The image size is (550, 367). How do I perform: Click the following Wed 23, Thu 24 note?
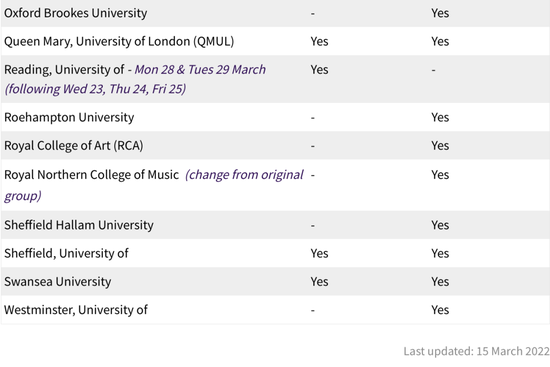click(x=95, y=89)
